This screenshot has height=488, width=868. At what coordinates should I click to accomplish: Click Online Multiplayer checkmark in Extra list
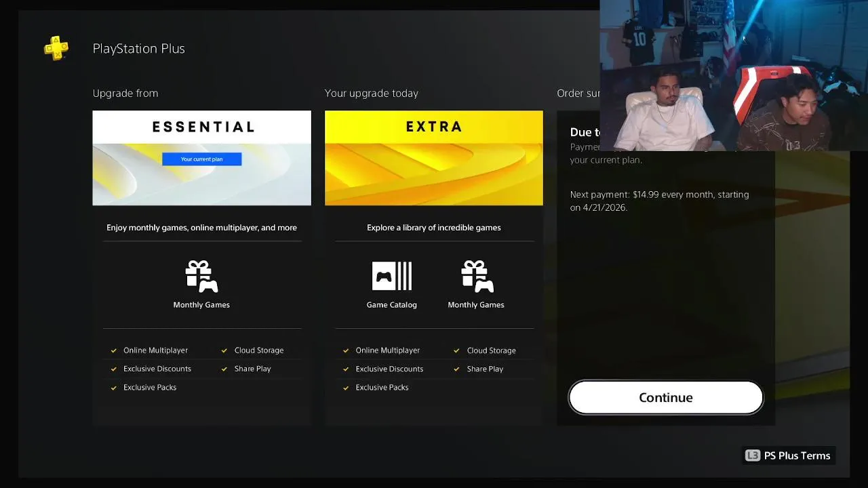[346, 350]
